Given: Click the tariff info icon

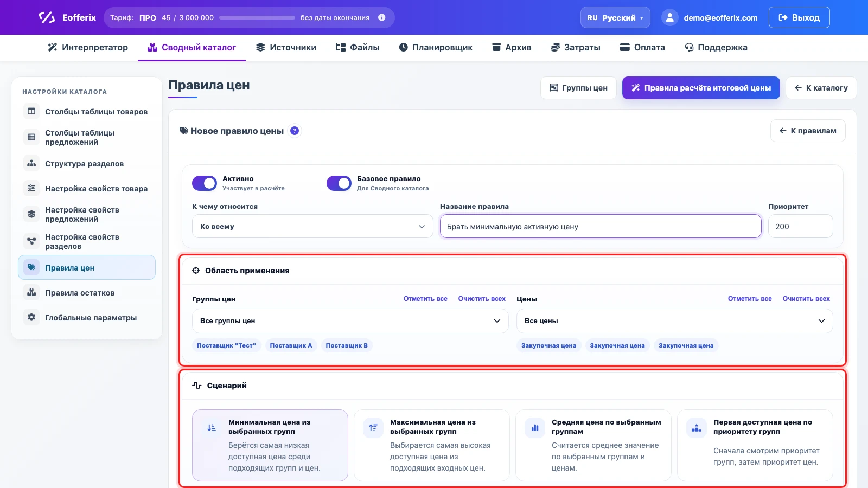Looking at the screenshot, I should pyautogui.click(x=382, y=17).
